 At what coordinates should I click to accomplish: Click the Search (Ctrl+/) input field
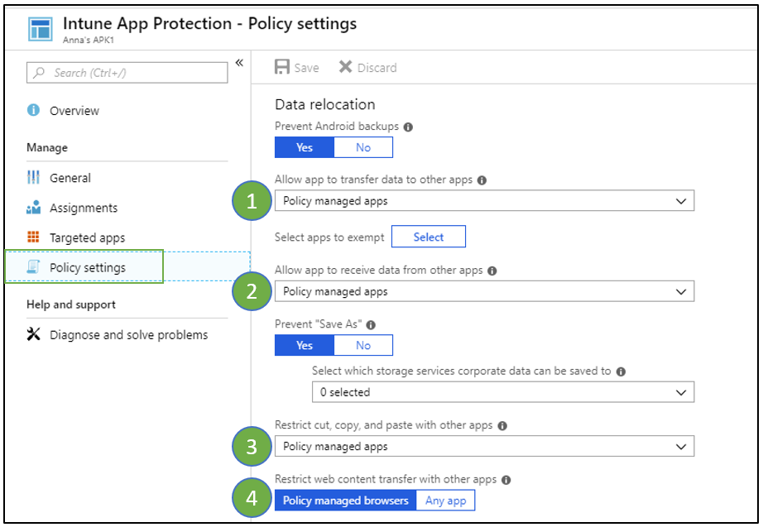pyautogui.click(x=127, y=73)
